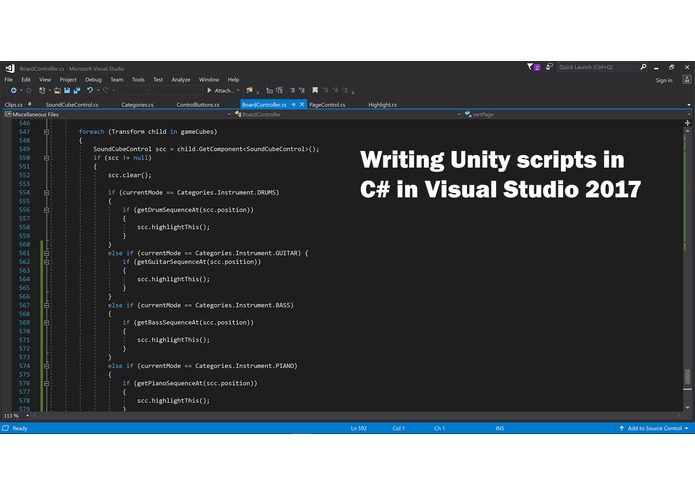Click the vertical scrollbar down arrow
695x494 pixels.
687,407
